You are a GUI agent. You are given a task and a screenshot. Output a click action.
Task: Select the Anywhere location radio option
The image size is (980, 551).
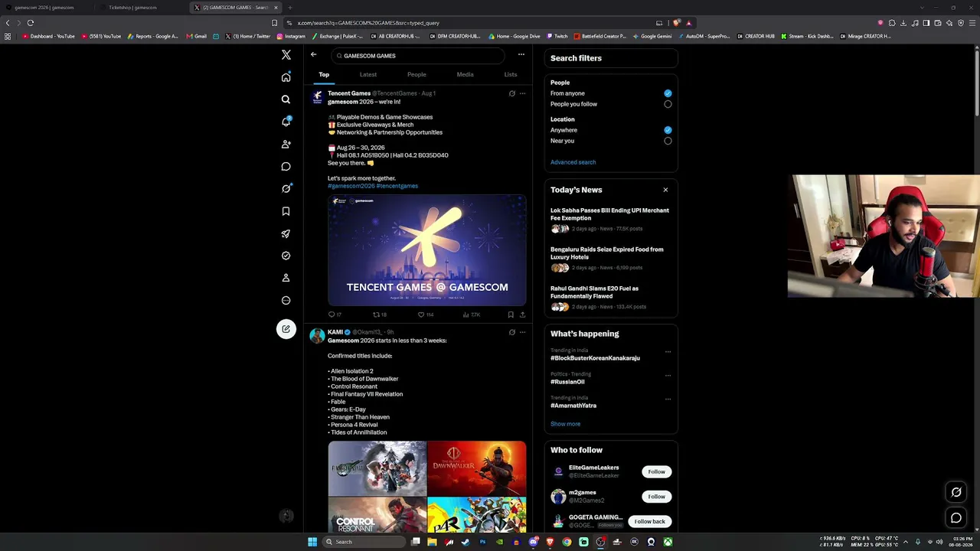668,130
